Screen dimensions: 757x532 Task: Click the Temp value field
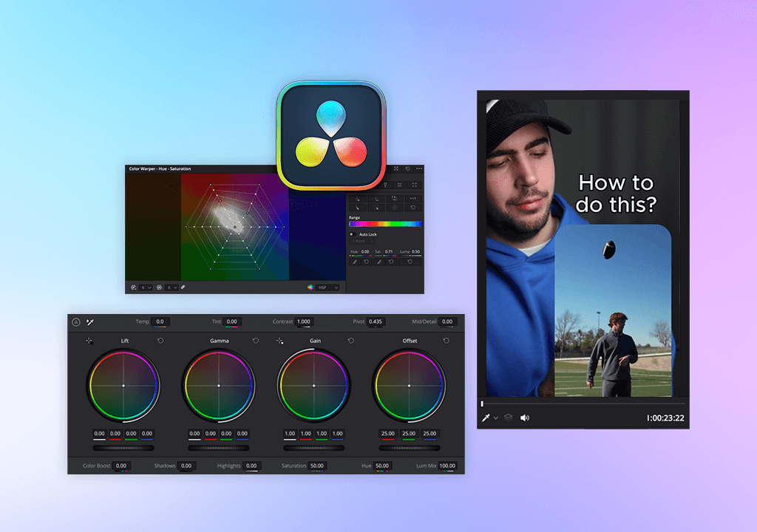[x=160, y=321]
